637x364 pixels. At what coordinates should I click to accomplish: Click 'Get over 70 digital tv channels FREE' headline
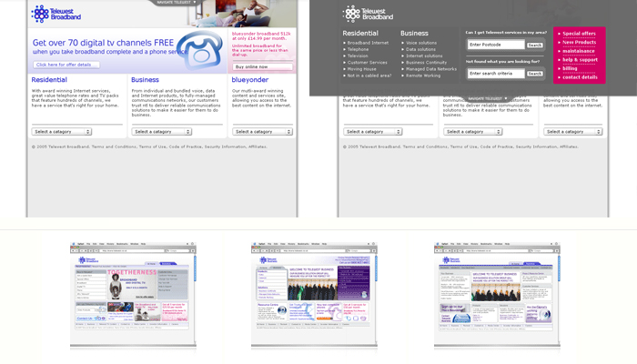[x=103, y=43]
